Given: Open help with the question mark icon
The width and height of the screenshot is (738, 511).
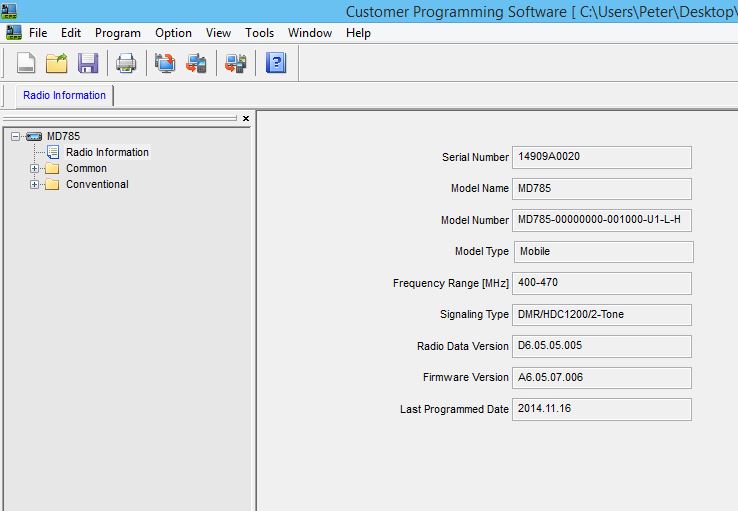Looking at the screenshot, I should click(x=276, y=63).
